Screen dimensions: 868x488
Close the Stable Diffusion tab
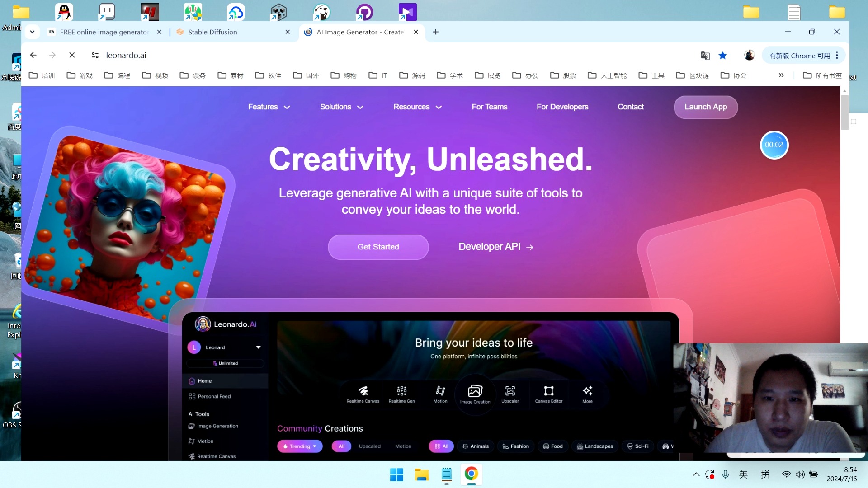(x=288, y=32)
